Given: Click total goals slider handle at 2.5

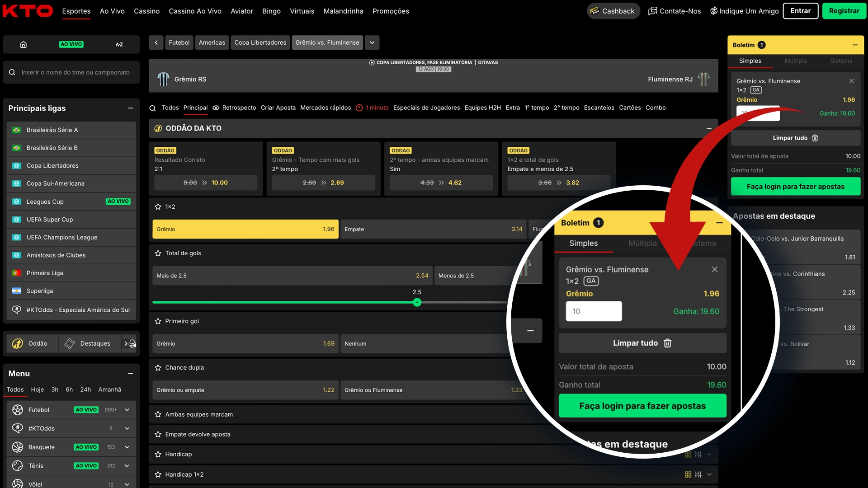Looking at the screenshot, I should tap(417, 302).
